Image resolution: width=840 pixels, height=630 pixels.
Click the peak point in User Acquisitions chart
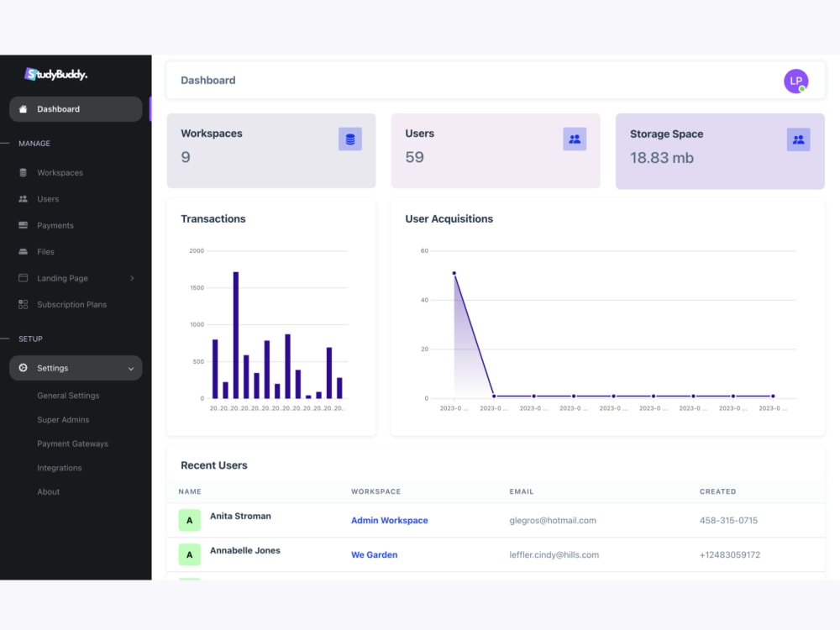454,273
